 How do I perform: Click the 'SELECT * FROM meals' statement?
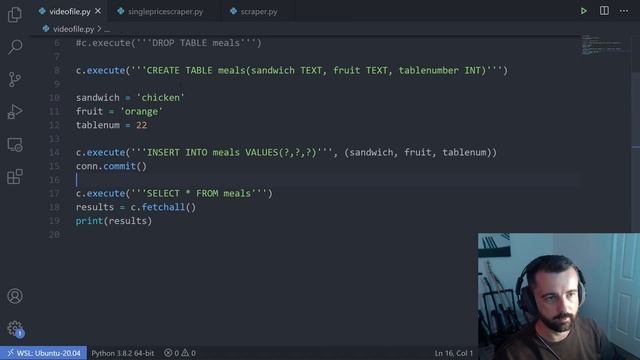pos(174,193)
